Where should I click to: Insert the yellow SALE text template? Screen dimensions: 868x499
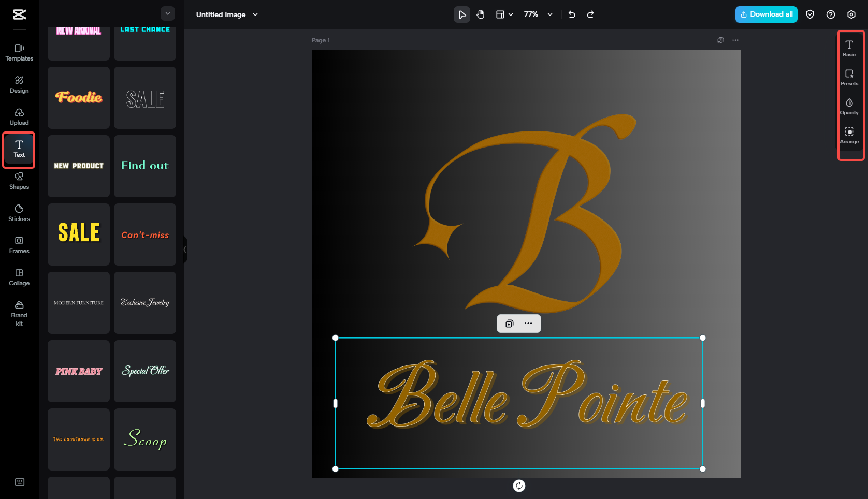tap(78, 234)
